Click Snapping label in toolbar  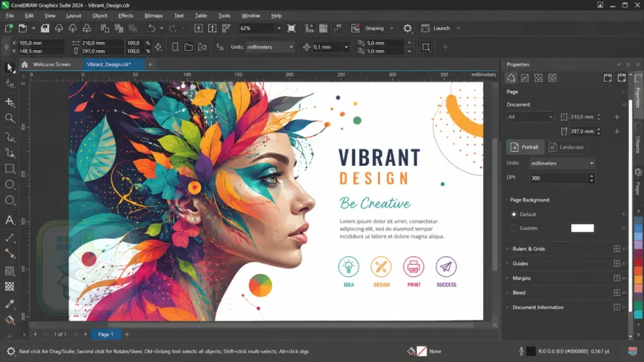[x=374, y=28]
